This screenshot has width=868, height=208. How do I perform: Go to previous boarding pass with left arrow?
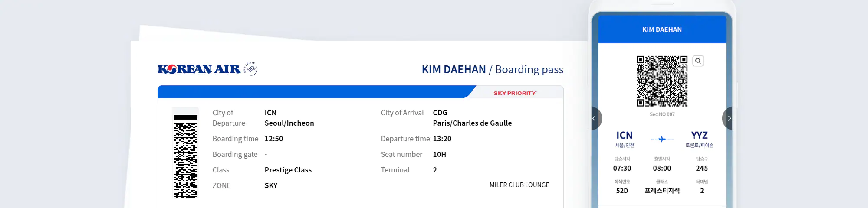click(595, 118)
